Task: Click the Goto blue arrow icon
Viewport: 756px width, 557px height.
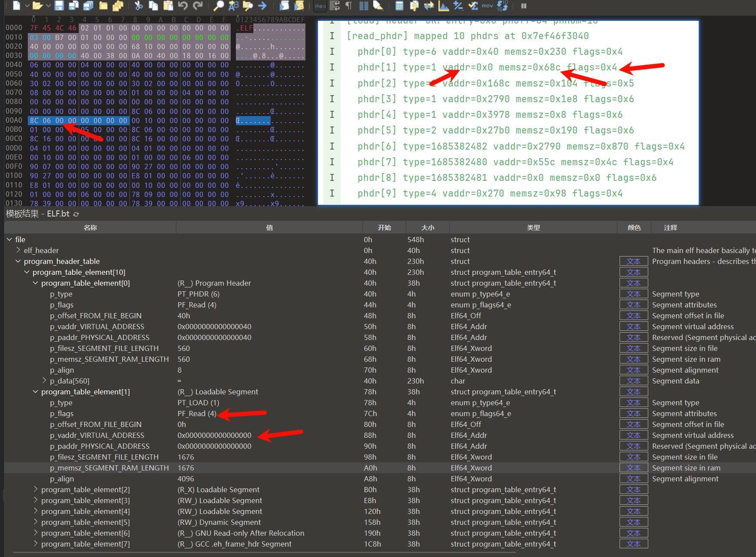Action: [262, 6]
